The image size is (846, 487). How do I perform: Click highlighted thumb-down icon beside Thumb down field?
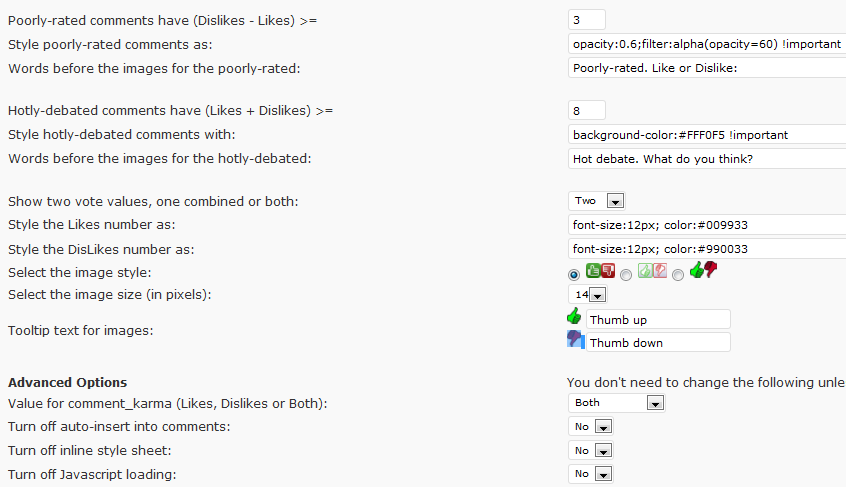click(x=576, y=340)
